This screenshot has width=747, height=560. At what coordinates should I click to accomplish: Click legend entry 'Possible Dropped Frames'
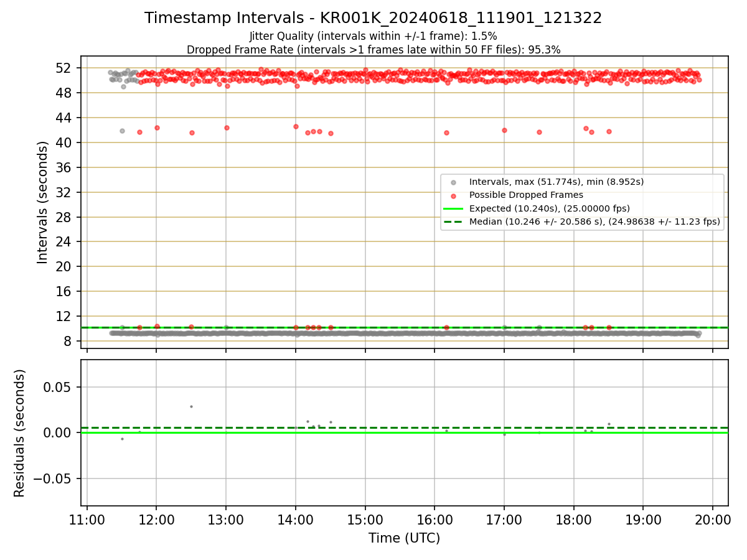pyautogui.click(x=526, y=195)
